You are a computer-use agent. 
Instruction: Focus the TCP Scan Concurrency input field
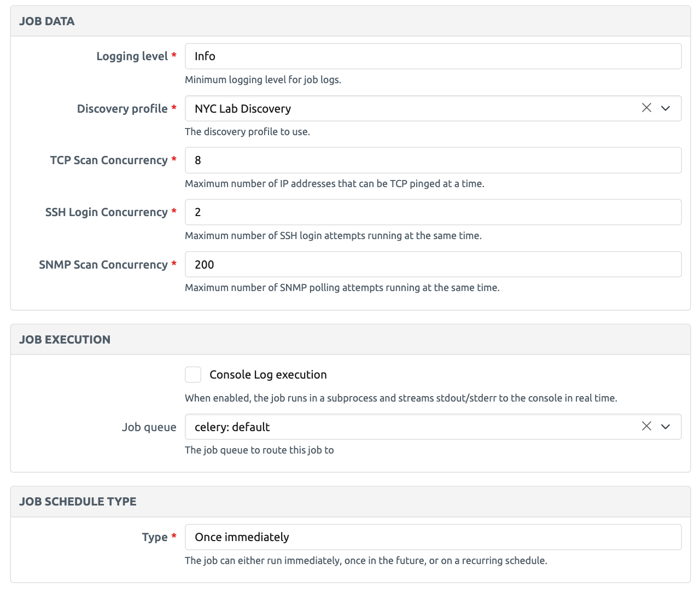[x=433, y=160]
